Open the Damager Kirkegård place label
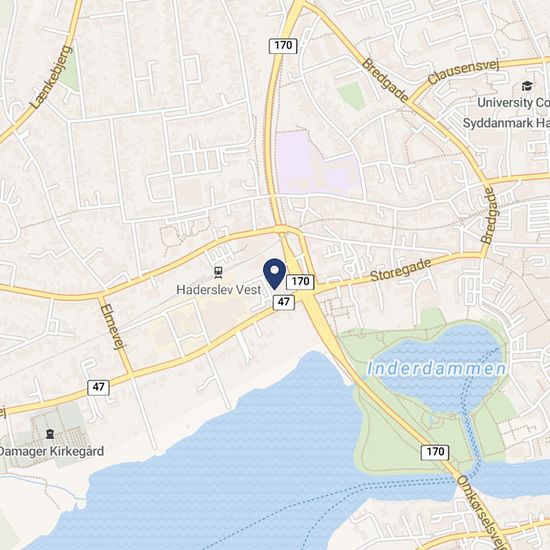 (x=52, y=451)
